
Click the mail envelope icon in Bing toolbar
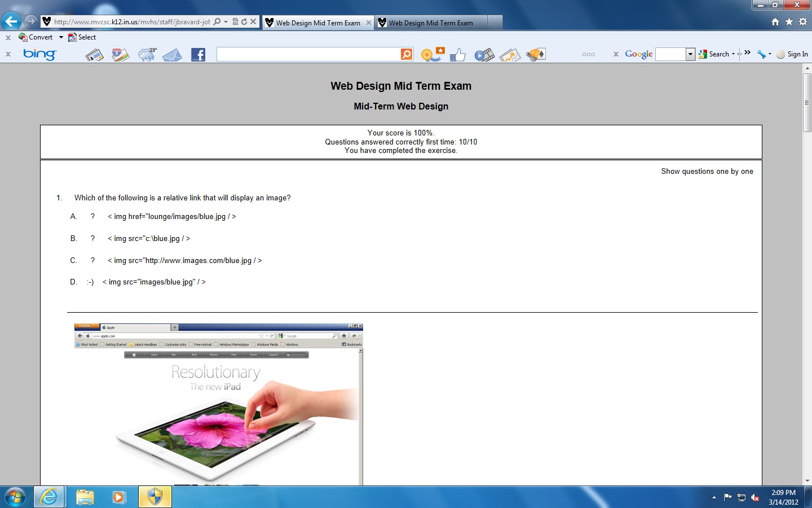(172, 55)
